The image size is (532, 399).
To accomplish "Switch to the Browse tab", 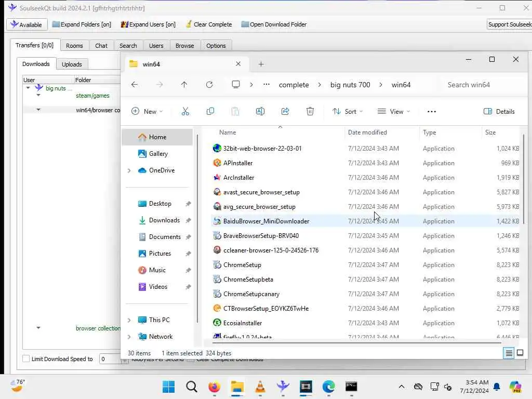I will tap(184, 46).
